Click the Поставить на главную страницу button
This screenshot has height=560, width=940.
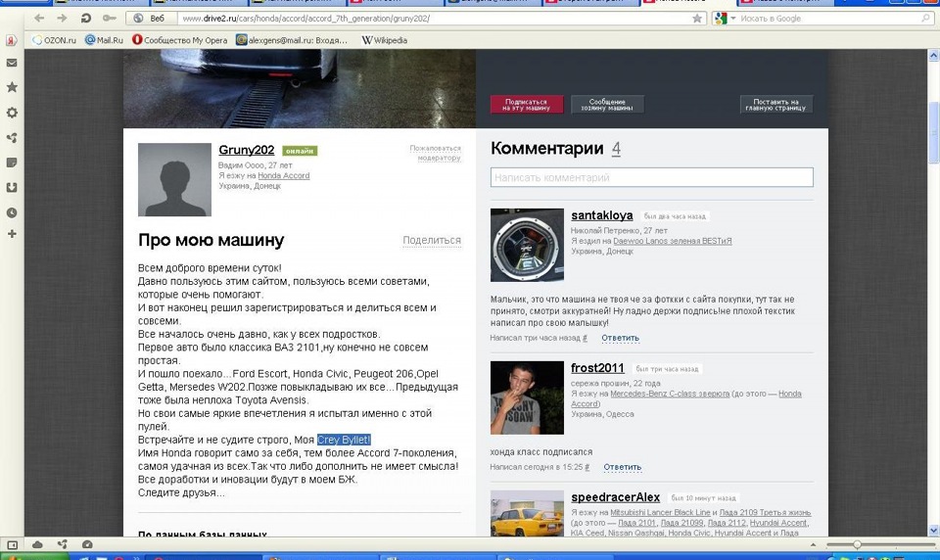click(775, 105)
